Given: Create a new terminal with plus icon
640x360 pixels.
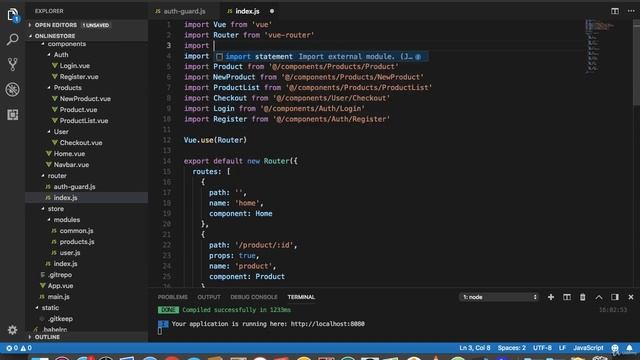Looking at the screenshot, I should (551, 297).
